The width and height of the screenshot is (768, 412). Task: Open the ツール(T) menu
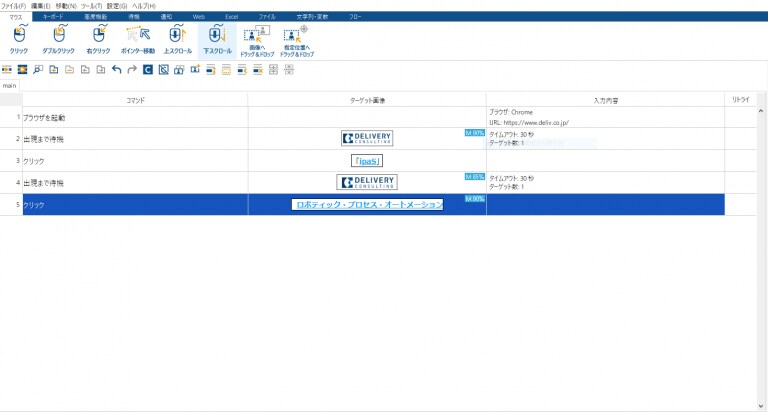tap(92, 6)
